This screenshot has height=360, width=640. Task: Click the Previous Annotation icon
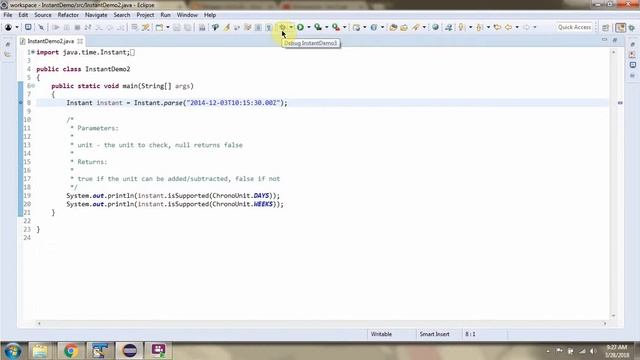[480, 27]
